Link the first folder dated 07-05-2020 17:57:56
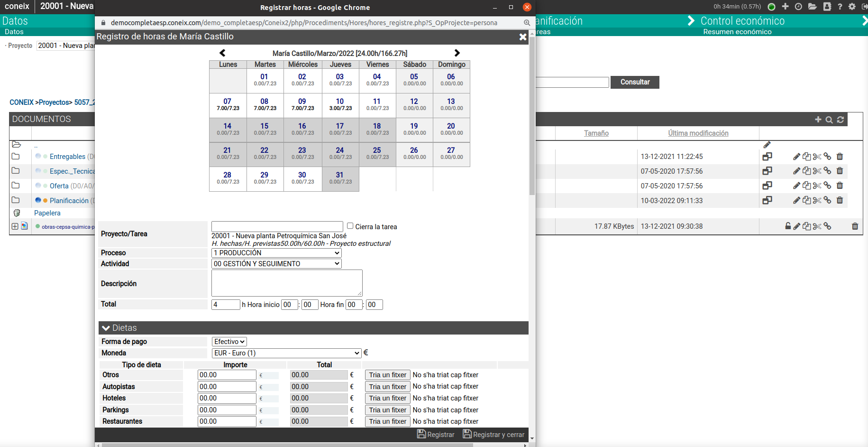This screenshot has height=447, width=868. point(827,171)
